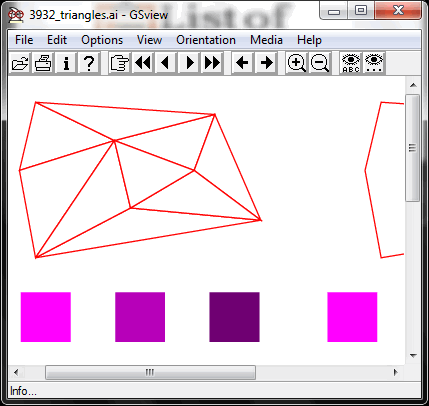
Task: Click the Info... text in status bar
Action: pyautogui.click(x=23, y=391)
